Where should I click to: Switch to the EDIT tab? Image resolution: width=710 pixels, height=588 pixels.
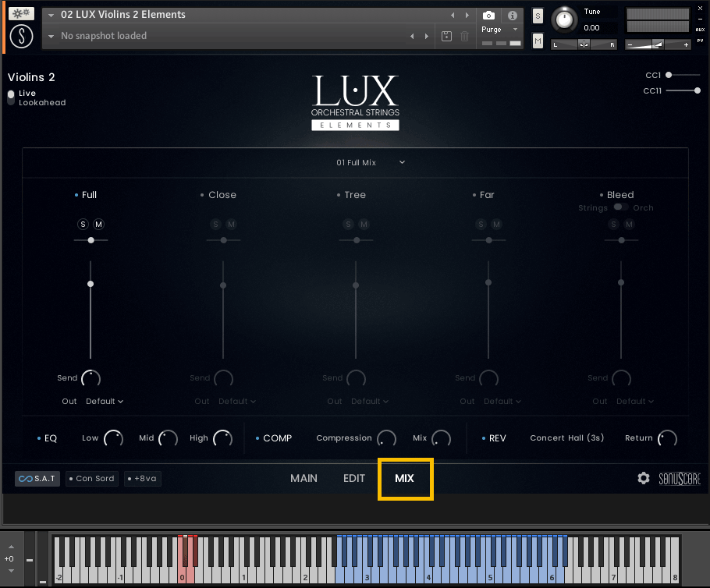353,478
